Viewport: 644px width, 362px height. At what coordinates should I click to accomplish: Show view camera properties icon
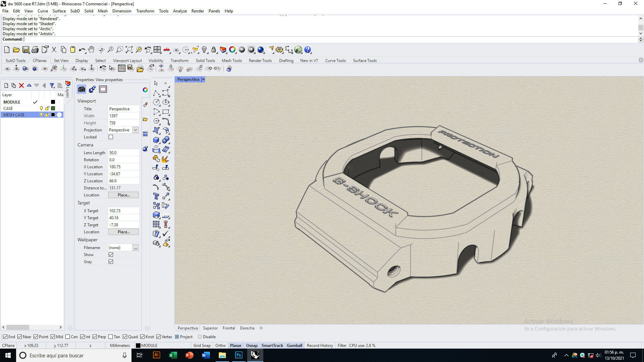pyautogui.click(x=82, y=89)
